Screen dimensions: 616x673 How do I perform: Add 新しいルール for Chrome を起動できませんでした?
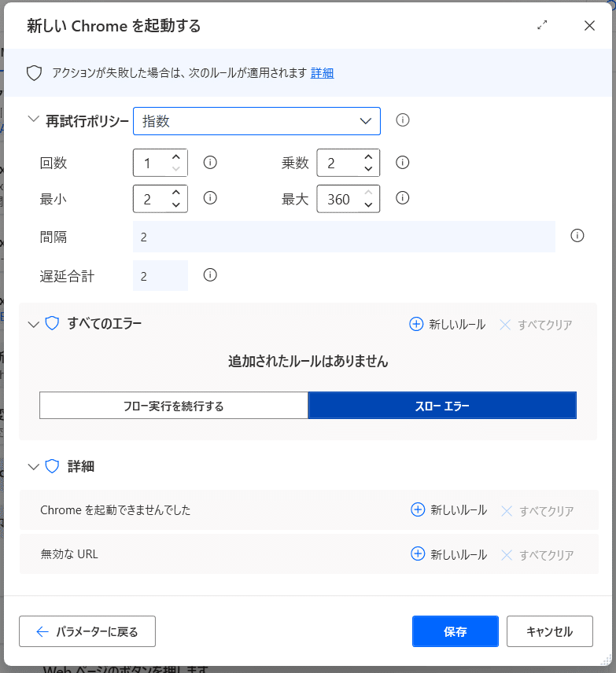449,510
